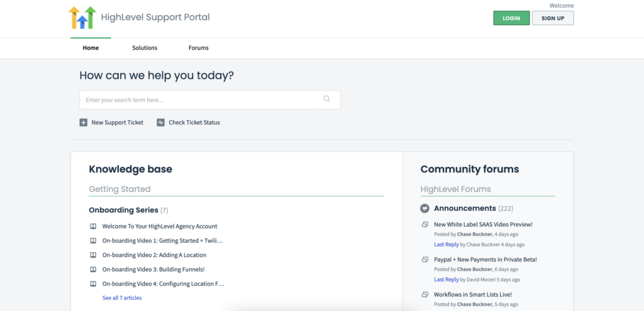Click the Announcements megaphone icon
The image size is (644, 311).
click(425, 208)
